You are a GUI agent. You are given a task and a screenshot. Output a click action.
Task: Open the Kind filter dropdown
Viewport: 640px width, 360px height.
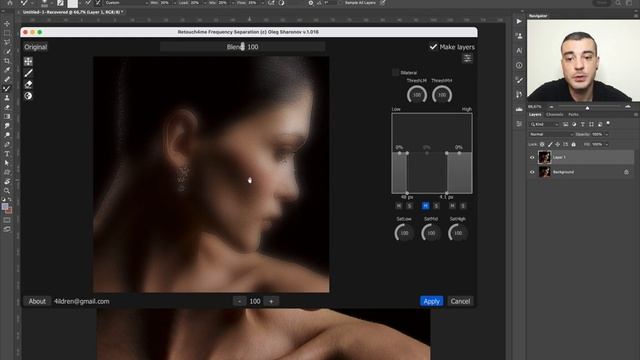coord(544,124)
